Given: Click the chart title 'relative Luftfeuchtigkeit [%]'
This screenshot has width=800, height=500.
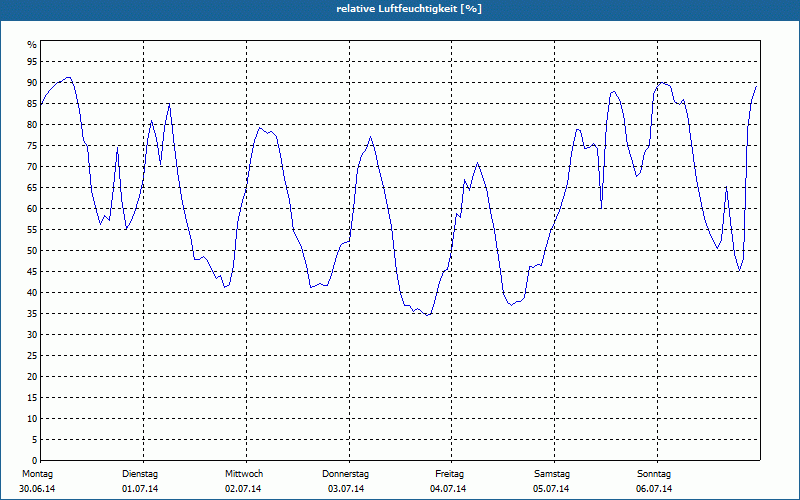Looking at the screenshot, I should 409,9.
